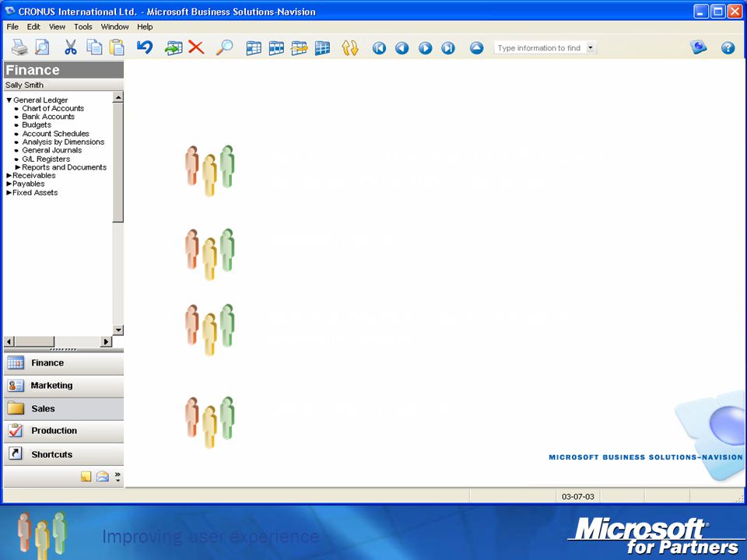The width and height of the screenshot is (747, 560).
Task: Expand the Fixed Assets tree node
Action: 9,192
